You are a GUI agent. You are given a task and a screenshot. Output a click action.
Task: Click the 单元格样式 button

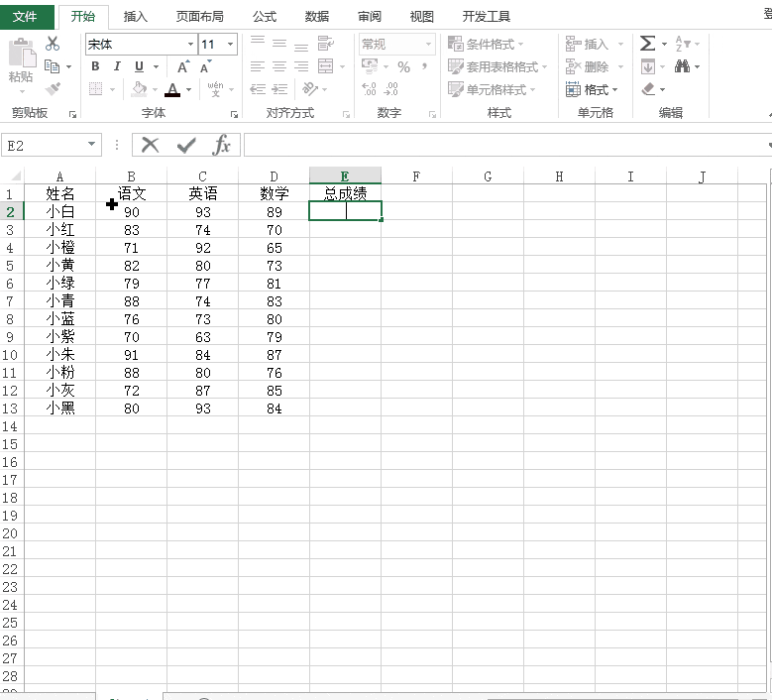[x=492, y=89]
